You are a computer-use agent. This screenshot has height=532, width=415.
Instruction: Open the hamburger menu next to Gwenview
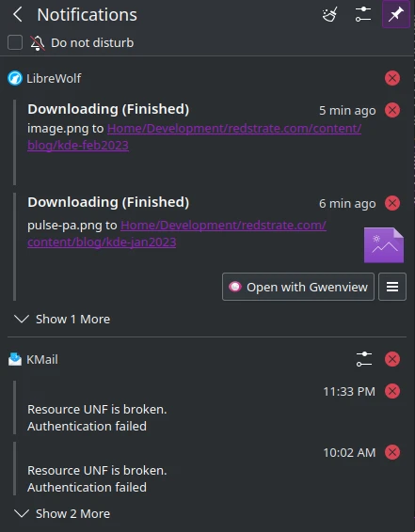(392, 287)
